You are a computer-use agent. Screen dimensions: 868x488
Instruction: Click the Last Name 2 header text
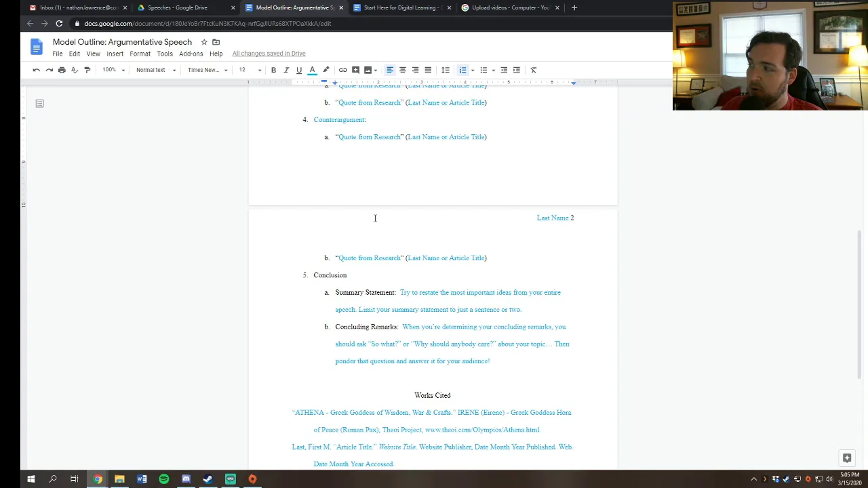click(x=555, y=218)
